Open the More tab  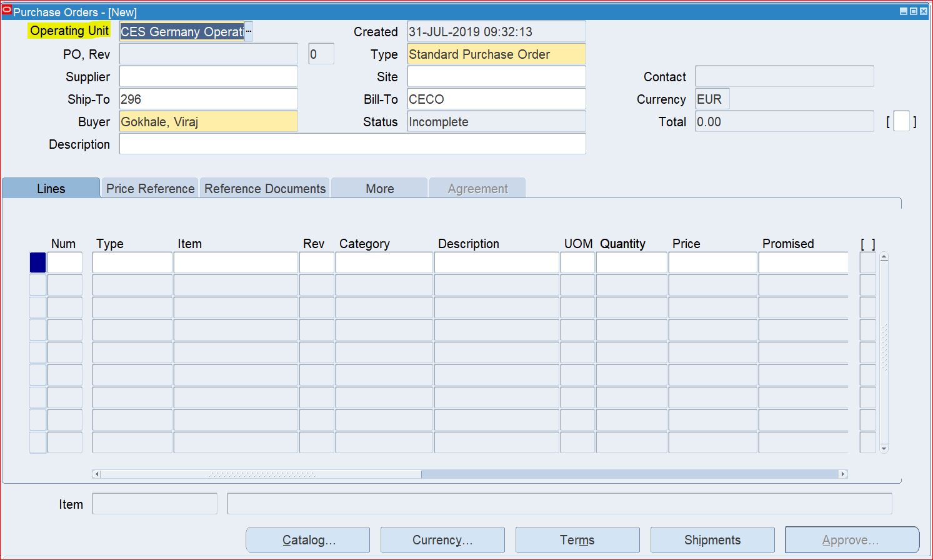[379, 187]
